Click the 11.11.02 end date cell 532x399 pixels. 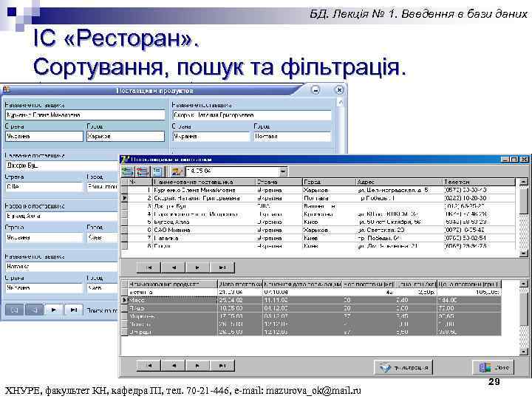point(302,300)
